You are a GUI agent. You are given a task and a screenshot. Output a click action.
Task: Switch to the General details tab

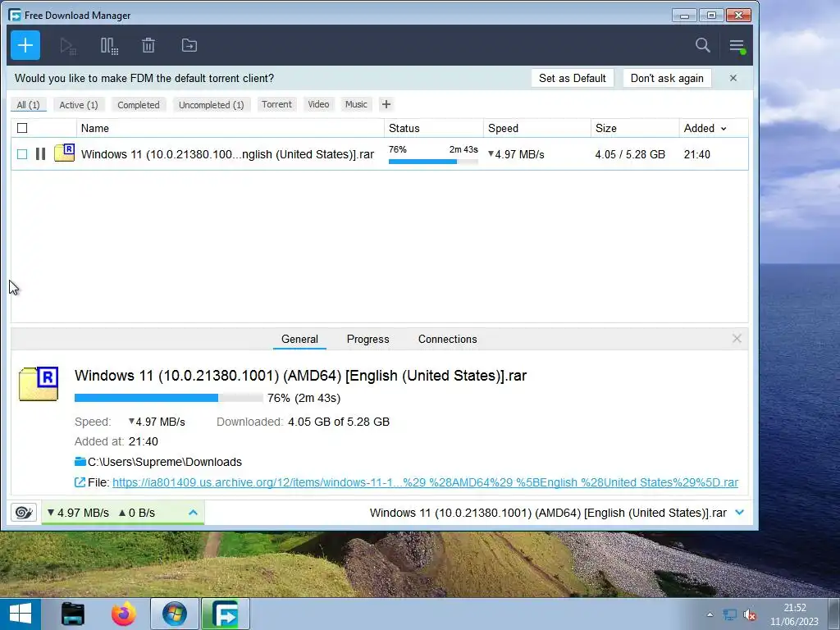coord(299,339)
